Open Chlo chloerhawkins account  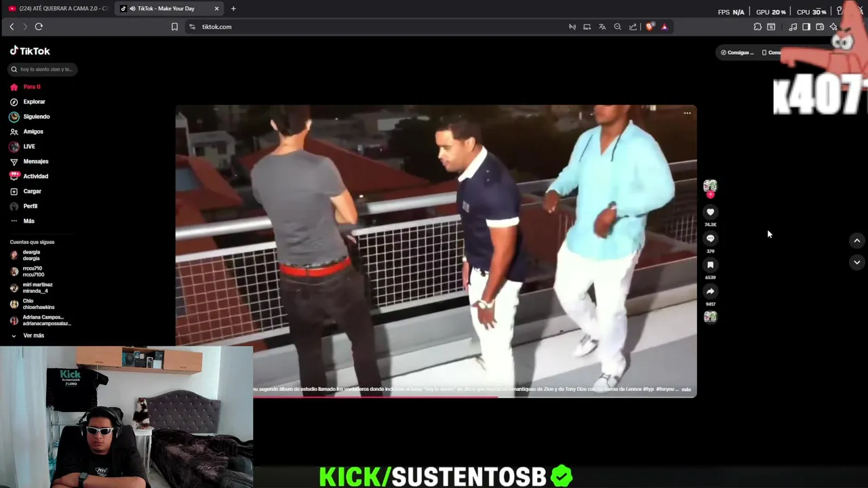pos(32,304)
